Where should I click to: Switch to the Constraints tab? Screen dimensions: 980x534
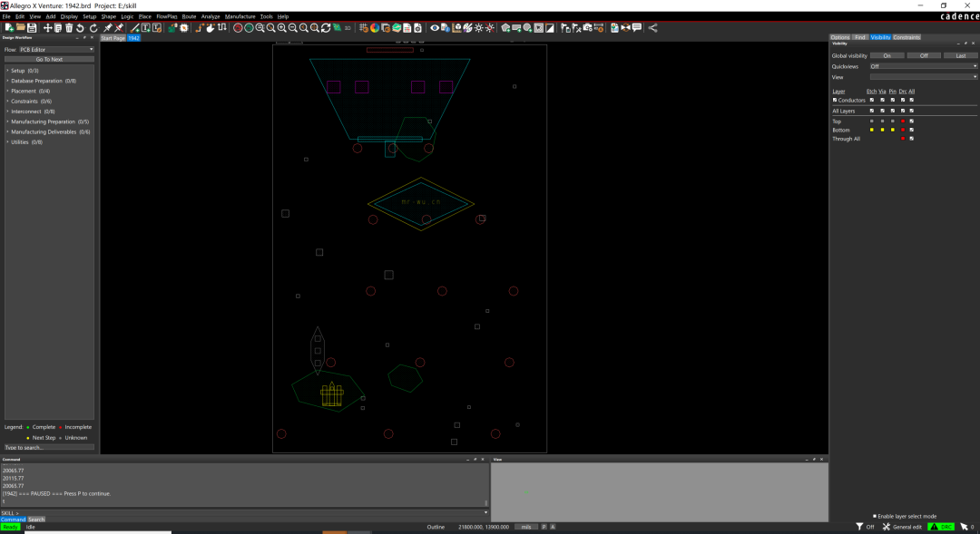click(906, 37)
